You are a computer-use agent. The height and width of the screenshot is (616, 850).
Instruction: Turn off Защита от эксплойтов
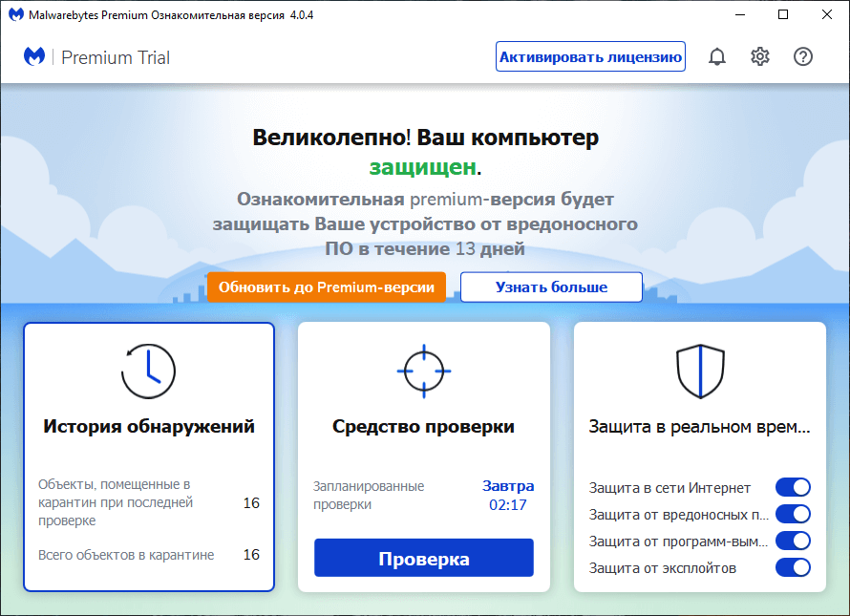point(793,567)
